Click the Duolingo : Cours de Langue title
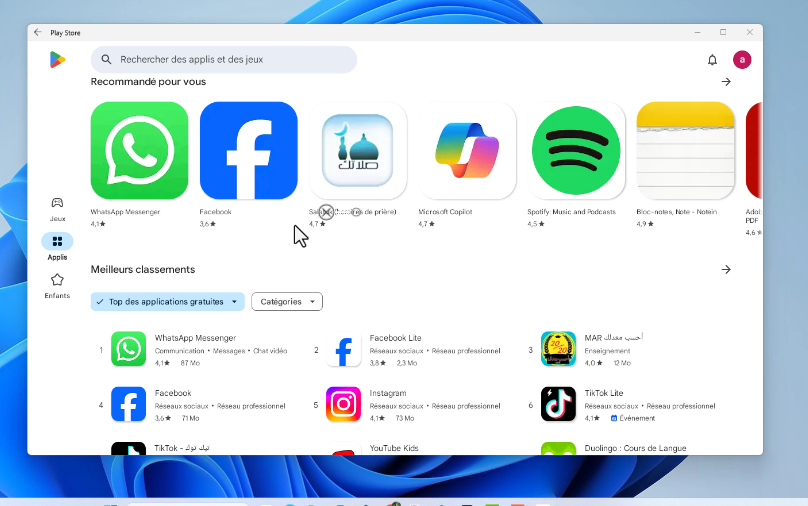The height and width of the screenshot is (506, 808). pos(635,448)
